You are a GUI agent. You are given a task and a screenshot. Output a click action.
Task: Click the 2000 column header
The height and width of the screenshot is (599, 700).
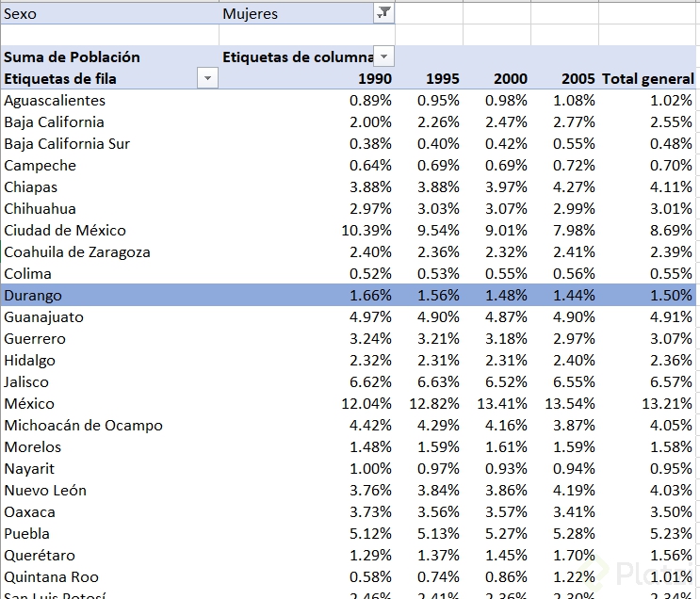coord(511,78)
